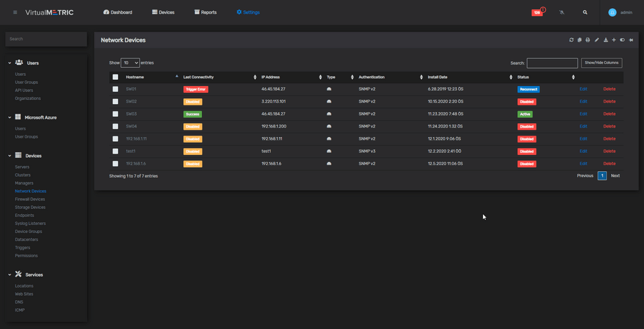
Task: Click the refresh icon in Network Devices panel
Action: pyautogui.click(x=572, y=40)
